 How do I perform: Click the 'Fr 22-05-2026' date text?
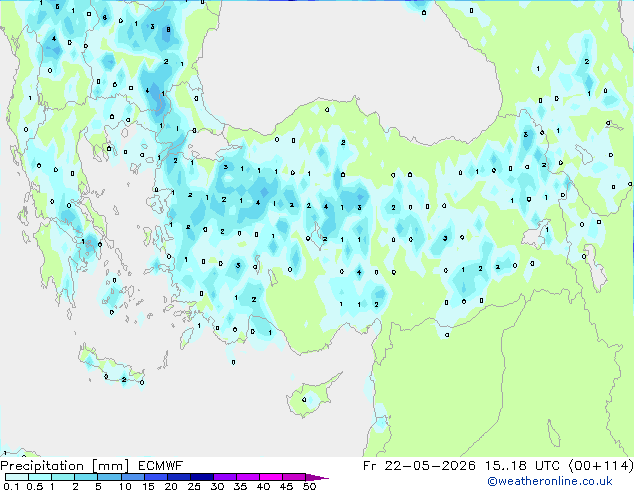click(419, 466)
